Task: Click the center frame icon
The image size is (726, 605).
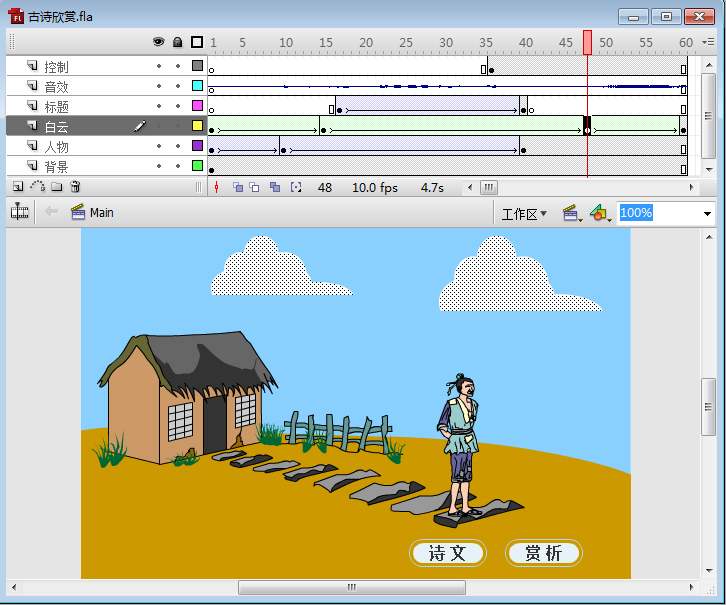Action: [x=216, y=187]
